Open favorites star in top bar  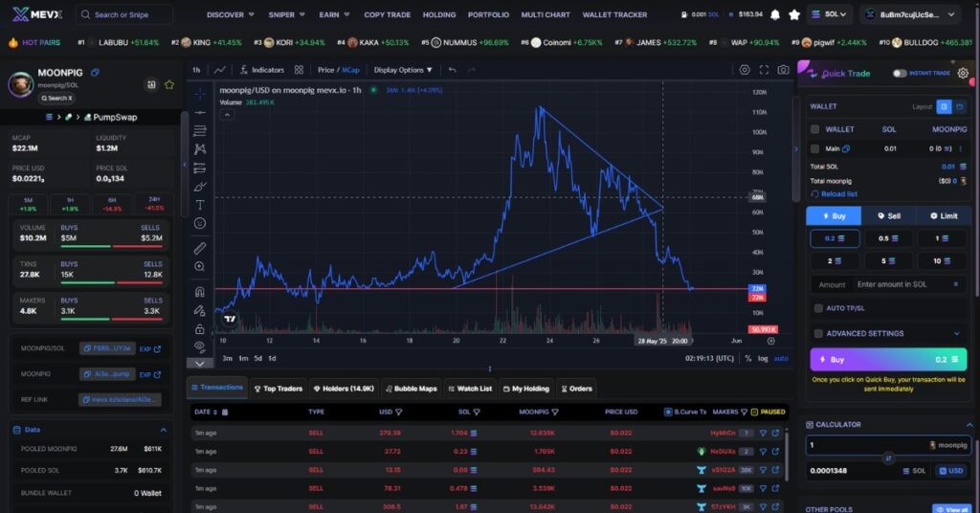[794, 14]
